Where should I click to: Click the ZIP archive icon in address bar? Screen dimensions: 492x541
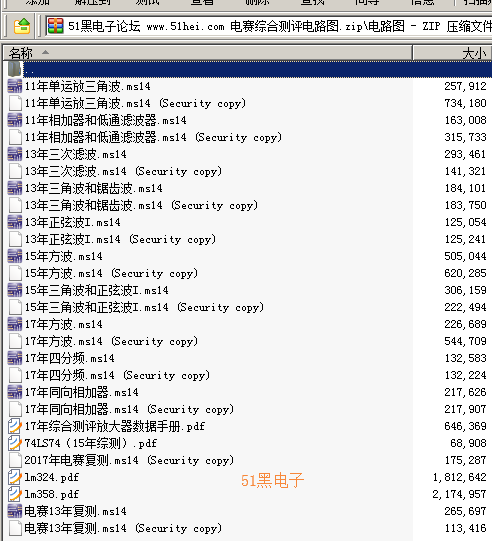[56, 26]
